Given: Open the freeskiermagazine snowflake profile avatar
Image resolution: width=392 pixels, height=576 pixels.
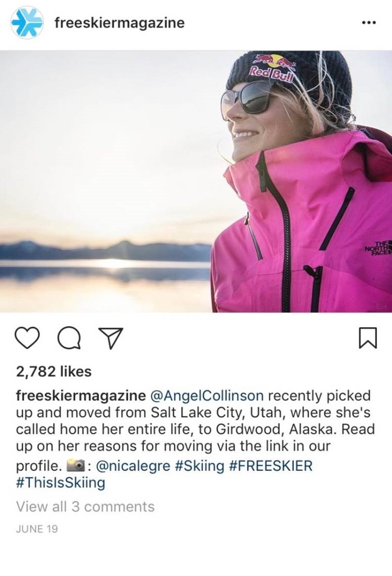Looking at the screenshot, I should [x=27, y=22].
